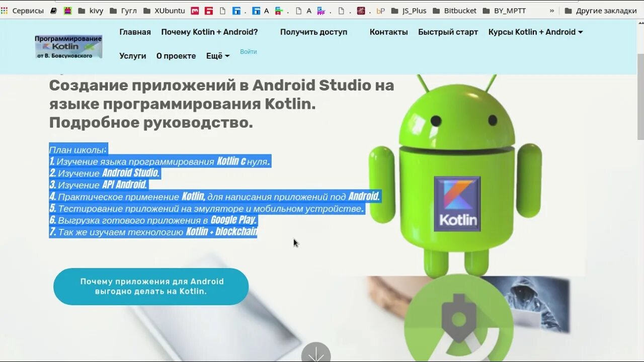Click line '2. Изучение Android Studio.'
This screenshot has width=644, height=362.
pos(105,173)
